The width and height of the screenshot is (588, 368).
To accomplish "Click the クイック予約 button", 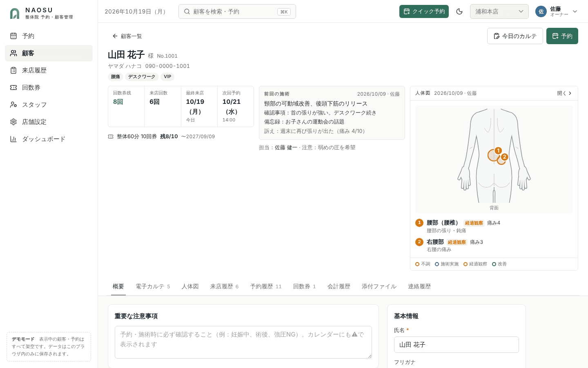I will coord(424,11).
